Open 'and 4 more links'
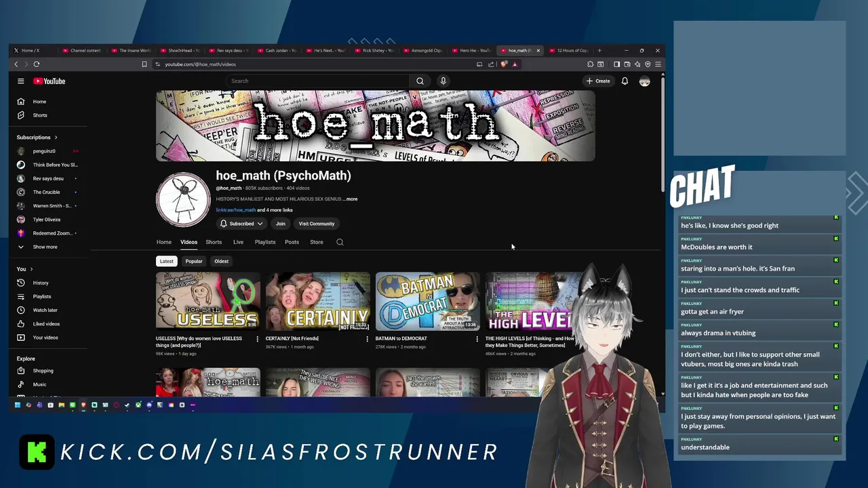The height and width of the screenshot is (488, 868). tap(275, 210)
